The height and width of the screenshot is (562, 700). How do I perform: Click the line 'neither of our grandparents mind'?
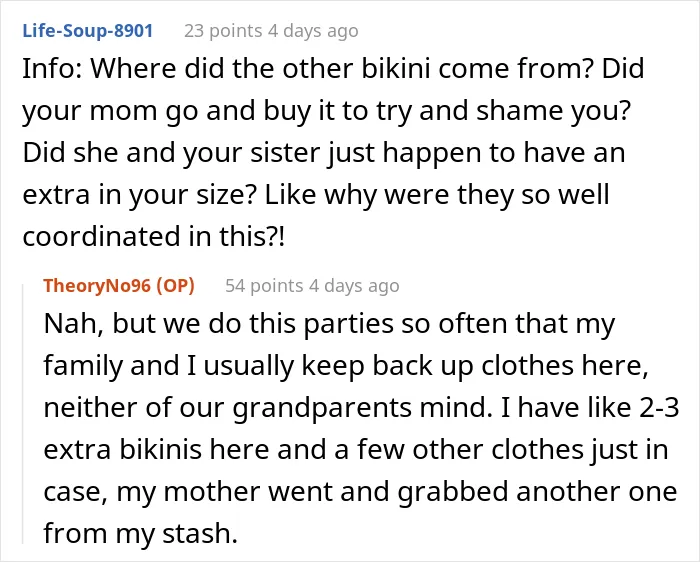[361, 407]
